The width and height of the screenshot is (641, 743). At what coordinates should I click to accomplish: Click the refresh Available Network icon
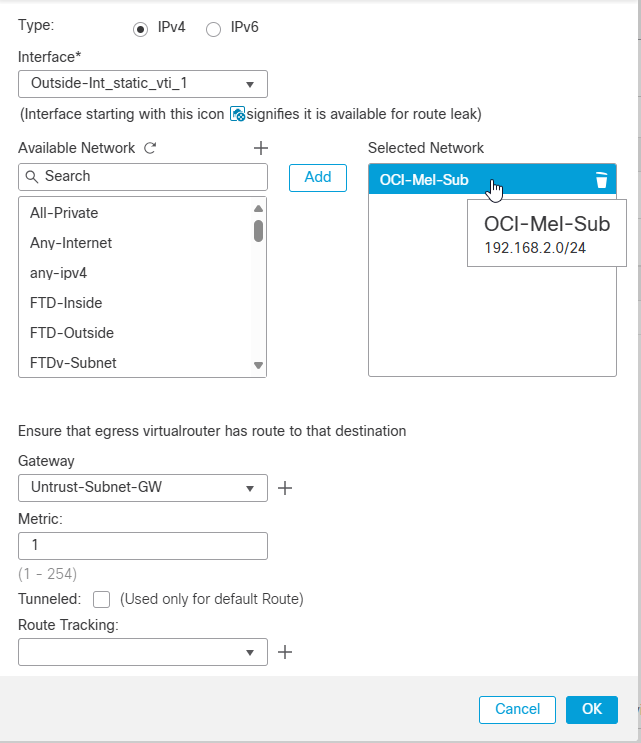[x=150, y=148]
